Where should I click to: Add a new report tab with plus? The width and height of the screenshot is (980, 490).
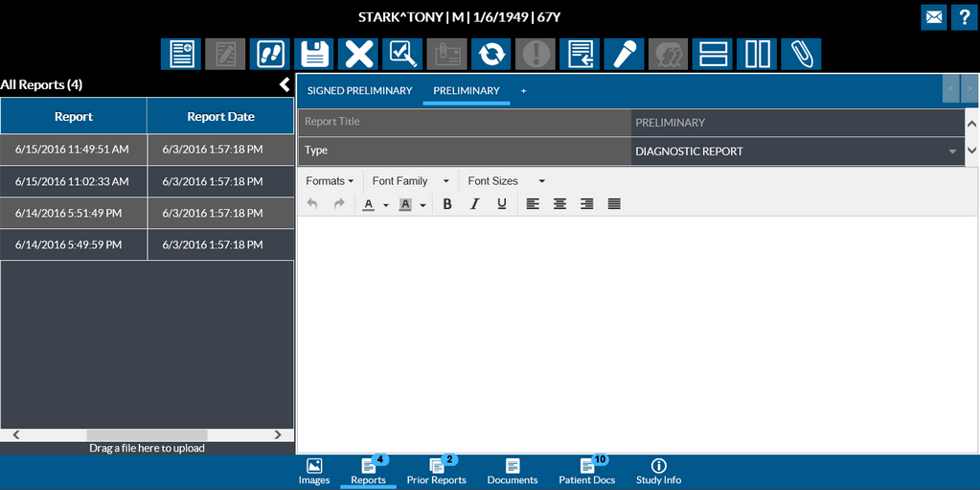coord(523,91)
